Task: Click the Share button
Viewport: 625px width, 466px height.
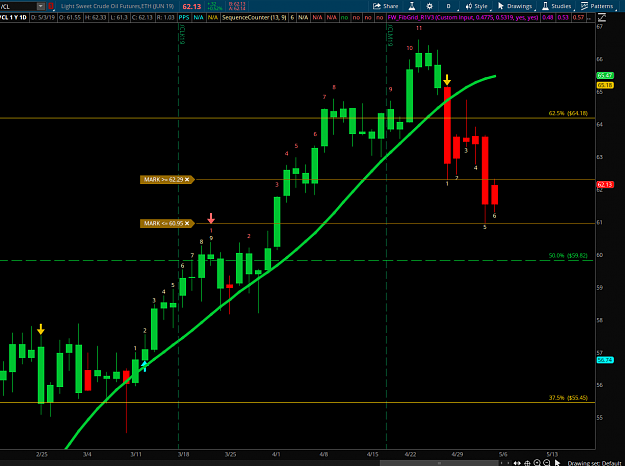Action: coord(385,6)
